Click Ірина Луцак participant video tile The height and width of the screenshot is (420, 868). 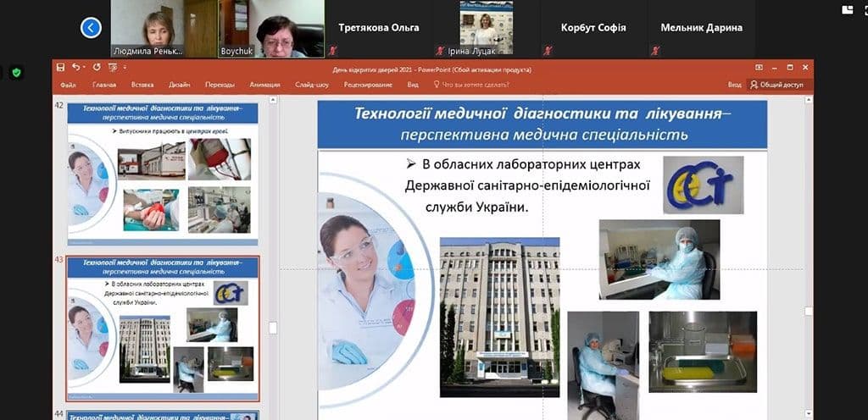[486, 29]
